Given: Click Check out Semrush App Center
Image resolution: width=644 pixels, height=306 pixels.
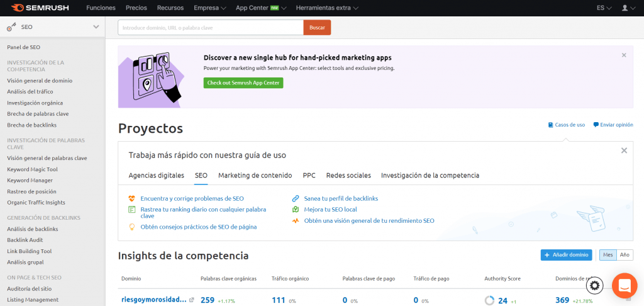Looking at the screenshot, I should (243, 82).
